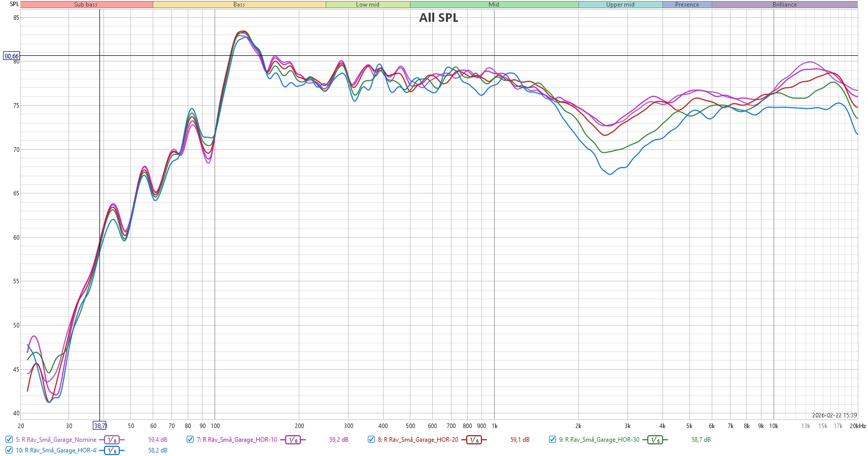The width and height of the screenshot is (868, 456).
Task: Click the 80,66 SPL cursor readout box
Action: (11, 56)
